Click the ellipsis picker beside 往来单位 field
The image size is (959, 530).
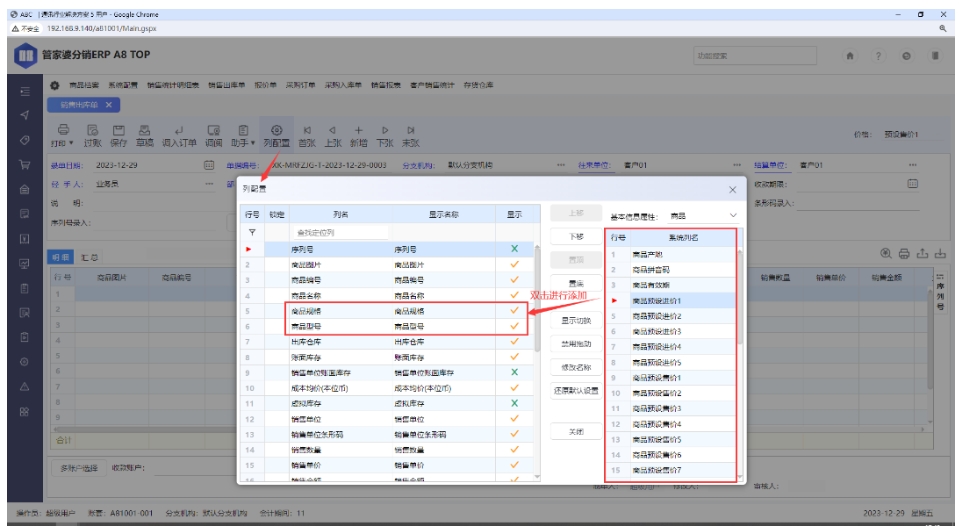(736, 165)
